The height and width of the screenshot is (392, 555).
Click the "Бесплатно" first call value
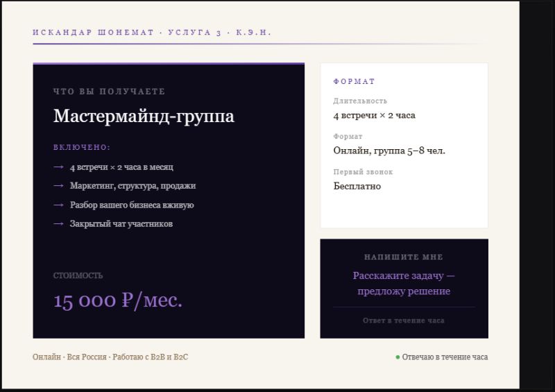[x=357, y=186]
